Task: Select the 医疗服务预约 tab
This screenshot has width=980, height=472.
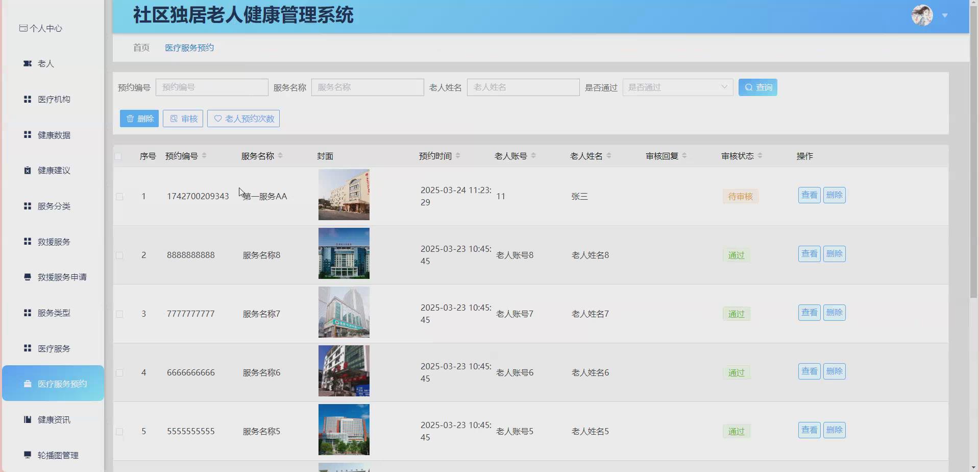Action: (x=189, y=48)
